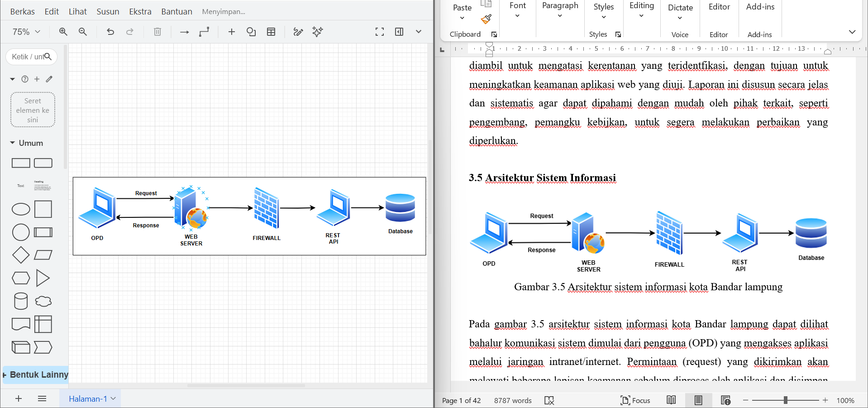Image resolution: width=868 pixels, height=408 pixels.
Task: Pick the cloud shape
Action: (43, 301)
